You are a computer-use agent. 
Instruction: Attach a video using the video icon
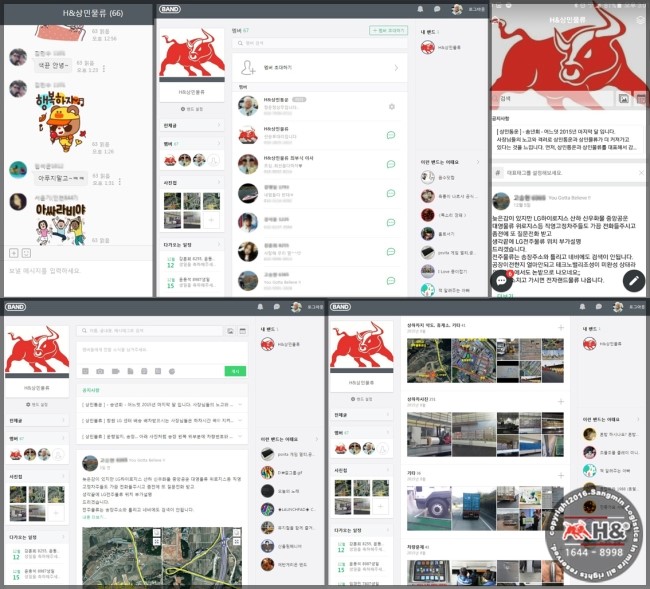[116, 371]
